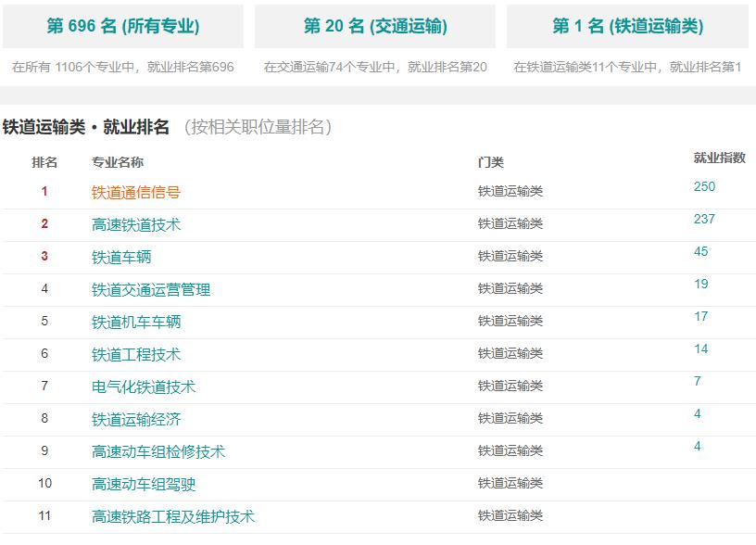Click the 专业名称 column header
The width and height of the screenshot is (756, 545).
coord(117,162)
